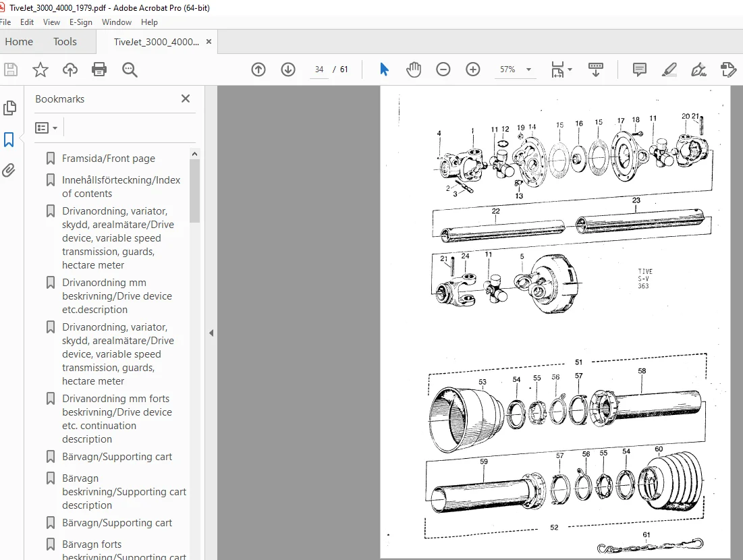Open the find text magnifier tool
Screen dimensions: 743x560
(x=130, y=69)
